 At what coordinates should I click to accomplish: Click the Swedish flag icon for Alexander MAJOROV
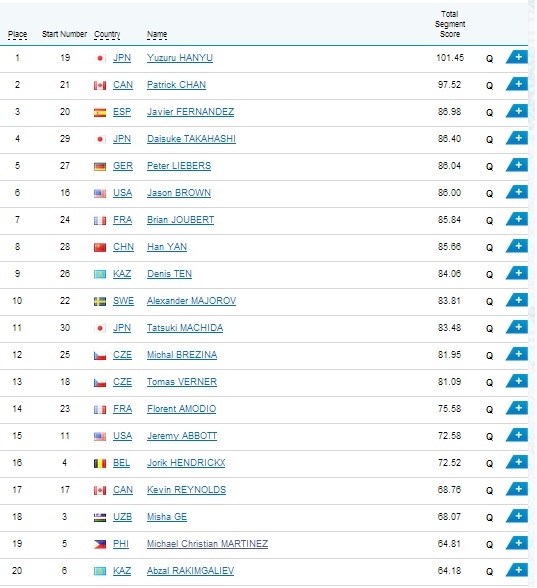coord(100,301)
